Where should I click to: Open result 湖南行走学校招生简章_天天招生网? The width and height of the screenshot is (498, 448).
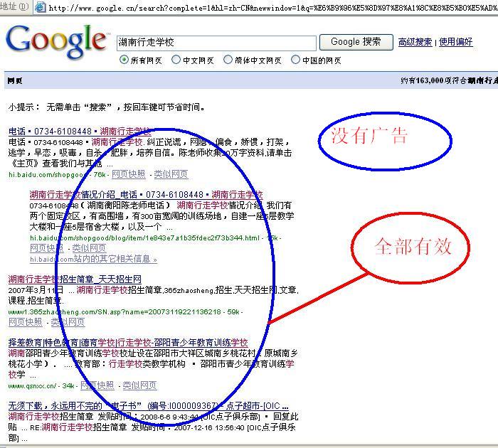click(75, 279)
